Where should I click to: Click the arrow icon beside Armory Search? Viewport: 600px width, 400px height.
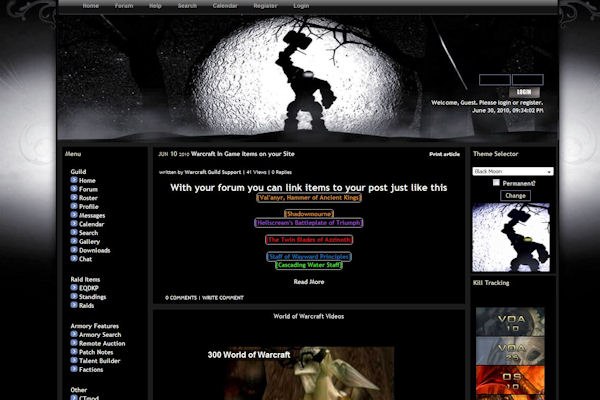coord(74,334)
